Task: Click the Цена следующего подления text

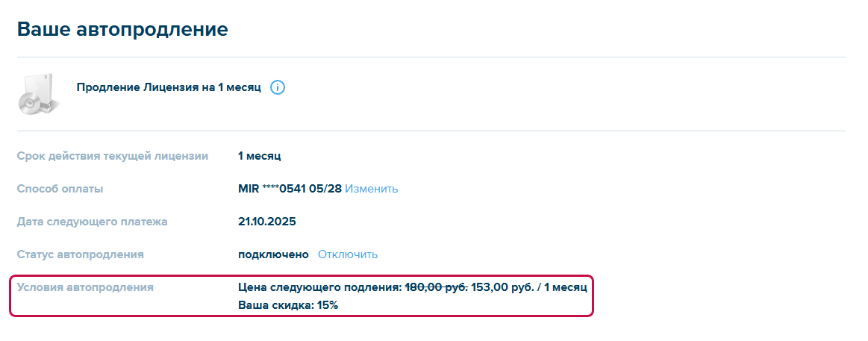Action: (x=320, y=287)
